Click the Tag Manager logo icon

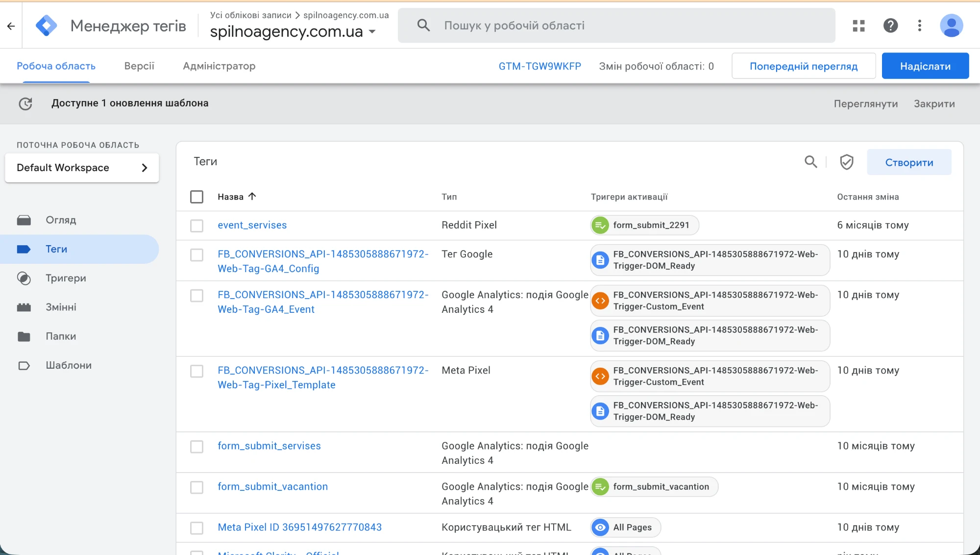coord(47,25)
